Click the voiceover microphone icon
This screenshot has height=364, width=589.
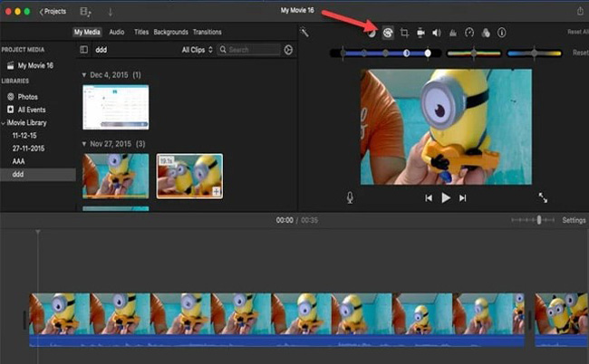(350, 197)
